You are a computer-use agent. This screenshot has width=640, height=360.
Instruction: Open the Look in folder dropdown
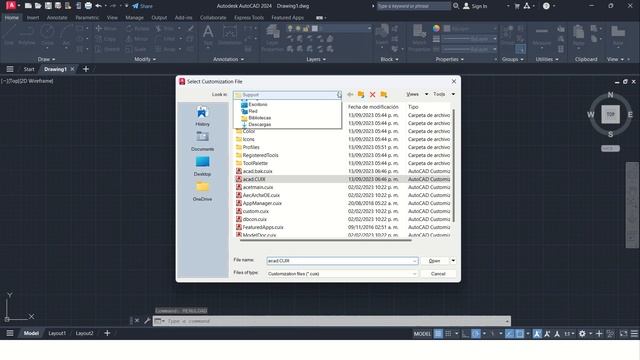click(x=339, y=95)
